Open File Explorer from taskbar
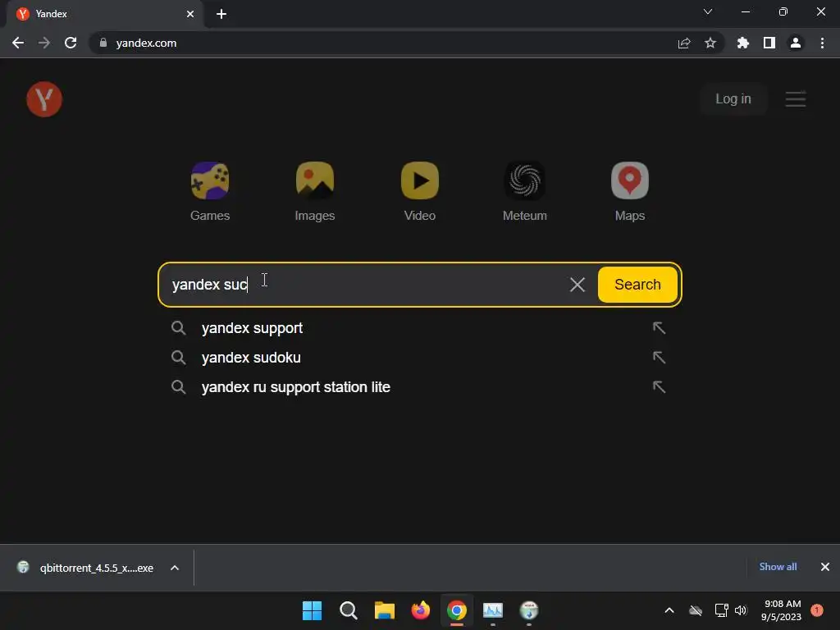 coord(384,610)
